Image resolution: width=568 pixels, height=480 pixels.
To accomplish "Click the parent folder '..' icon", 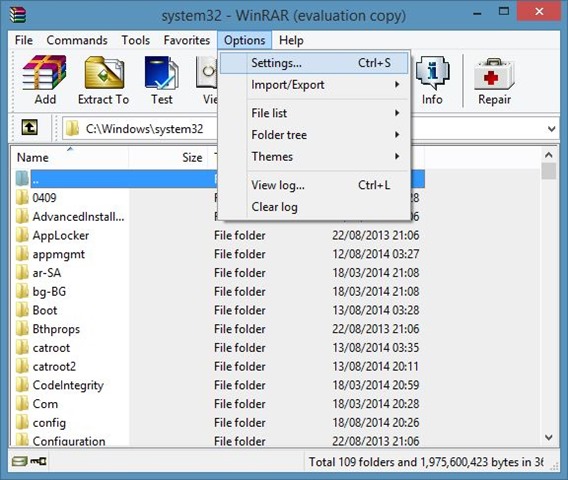I will point(22,178).
